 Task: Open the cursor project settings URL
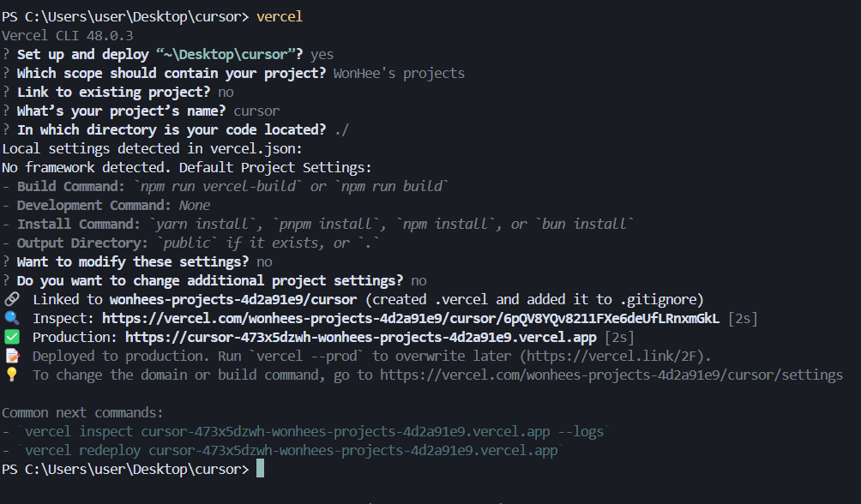click(611, 375)
